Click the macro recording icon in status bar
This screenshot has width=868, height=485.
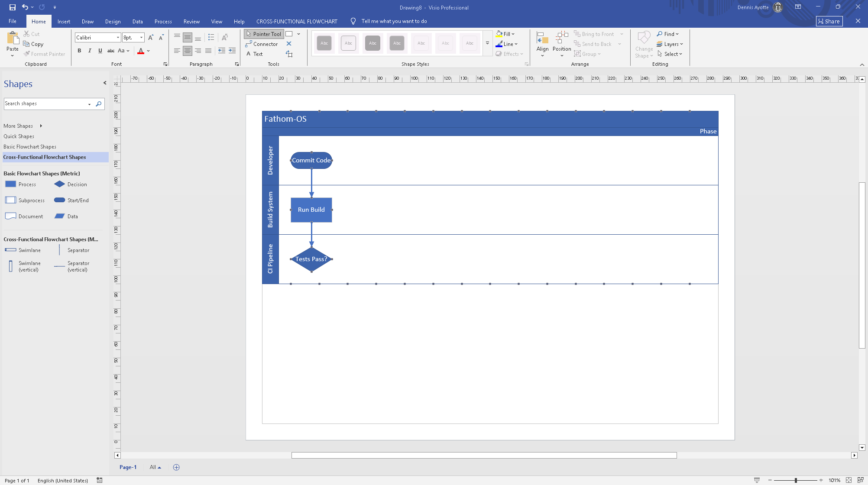pyautogui.click(x=100, y=480)
